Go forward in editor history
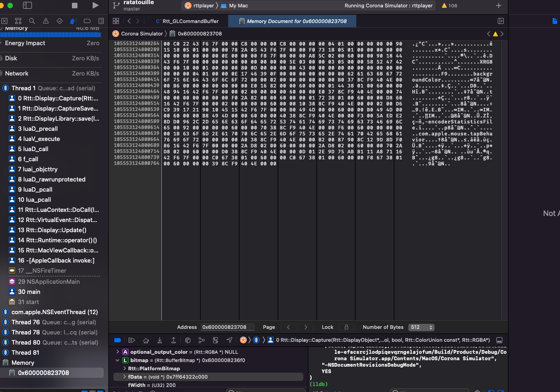 point(138,21)
